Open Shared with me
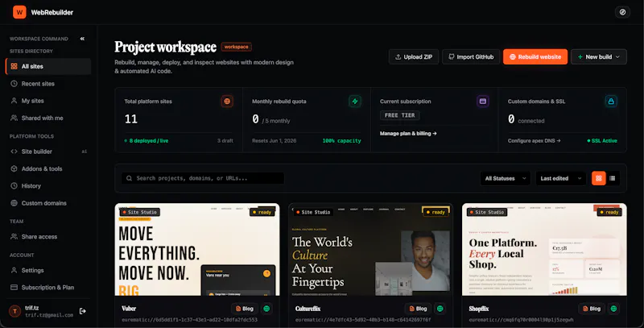 point(48,118)
